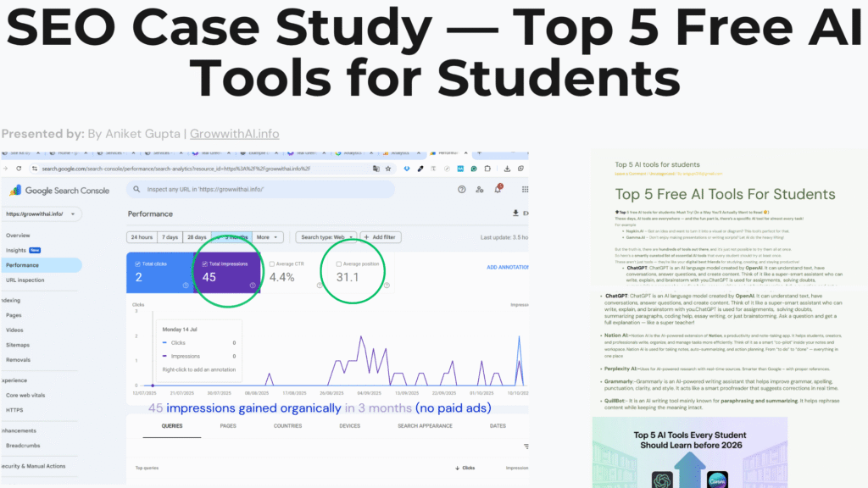
Task: Switch to the PAGES tab
Action: tap(228, 426)
